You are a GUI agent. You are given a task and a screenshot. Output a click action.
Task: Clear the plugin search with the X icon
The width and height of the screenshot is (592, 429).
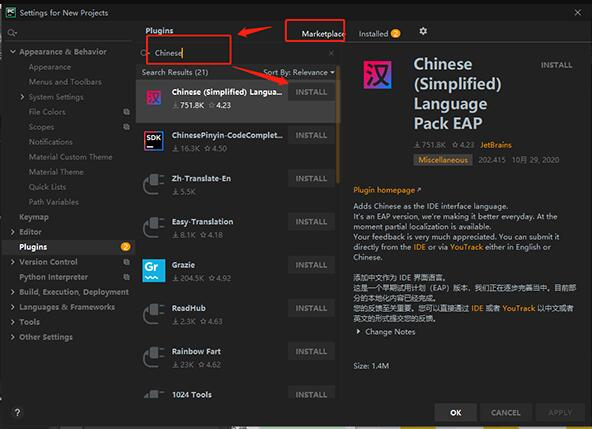click(331, 53)
